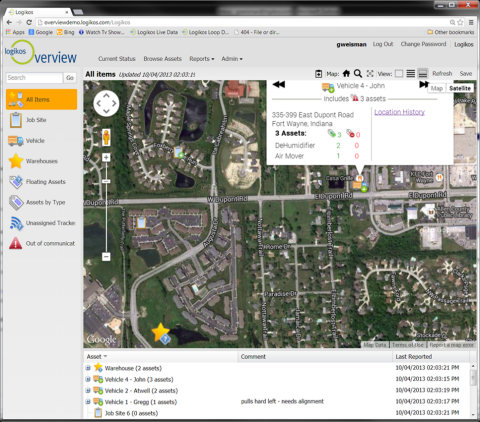Screen dimensions: 480x422
Task: Open the Floating Assets tag icon
Action: click(x=16, y=182)
